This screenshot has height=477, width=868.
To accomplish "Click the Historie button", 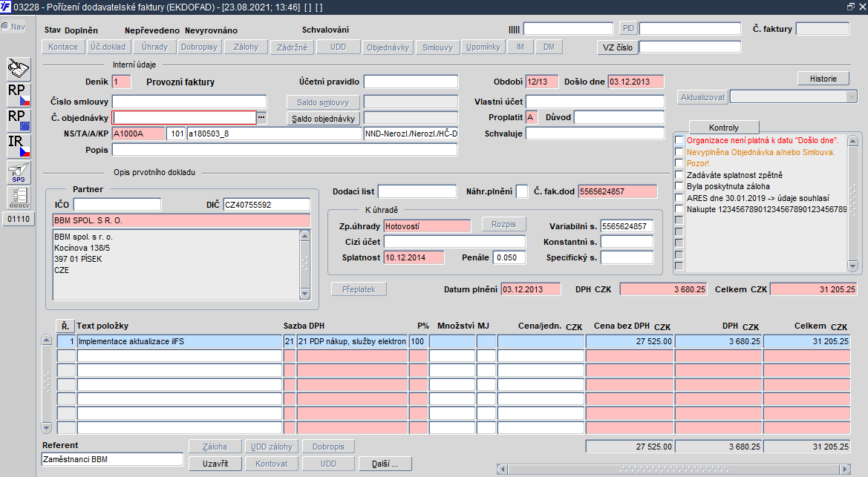I will coord(823,79).
